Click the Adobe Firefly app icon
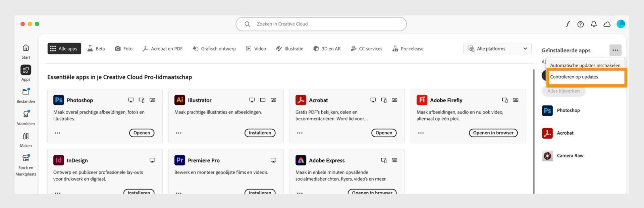Screen dimensions: 644x208 pyautogui.click(x=422, y=100)
